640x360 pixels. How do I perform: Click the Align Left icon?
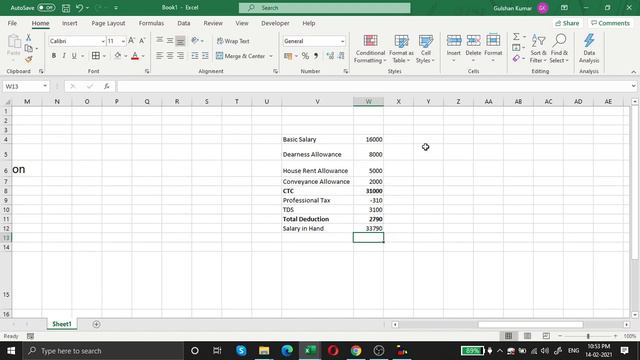click(x=160, y=56)
